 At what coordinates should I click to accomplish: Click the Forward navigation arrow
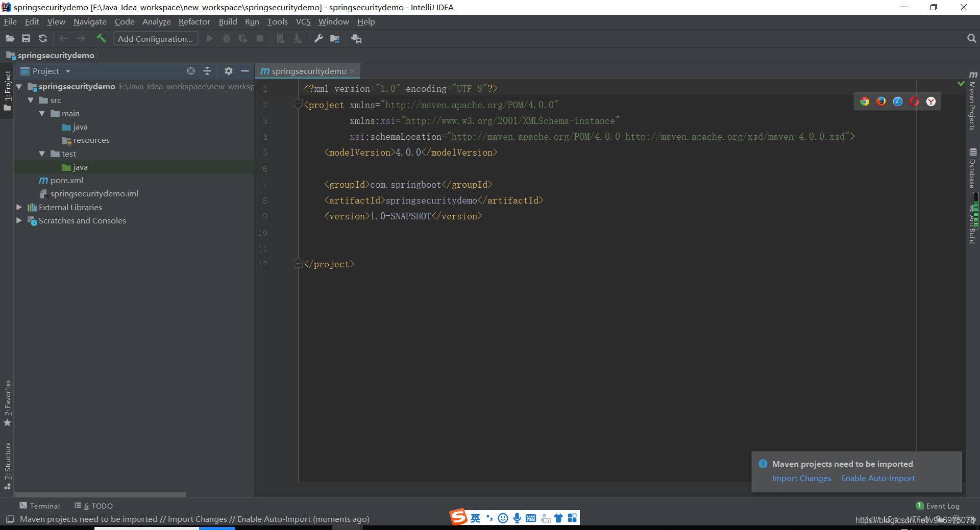(81, 39)
